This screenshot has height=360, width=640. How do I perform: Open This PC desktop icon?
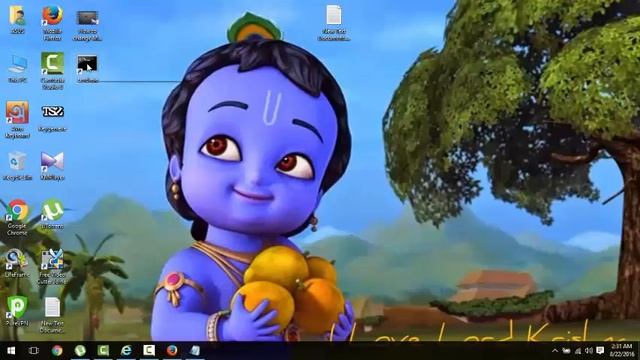[x=18, y=69]
